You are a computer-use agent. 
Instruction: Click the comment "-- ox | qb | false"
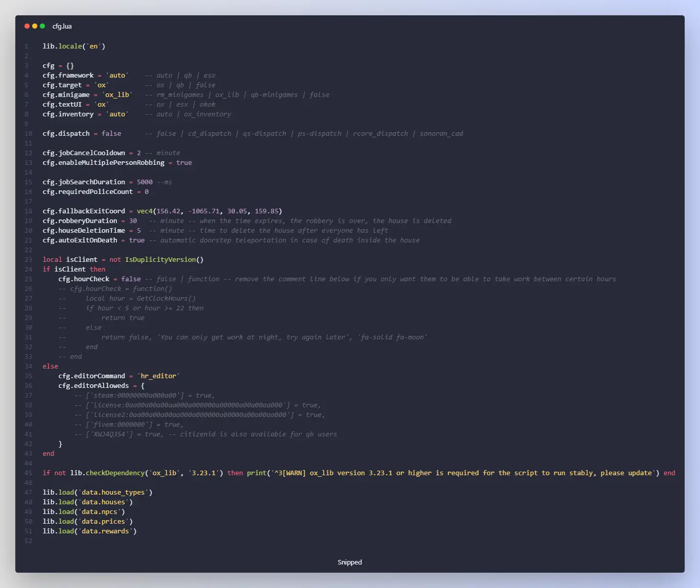[x=180, y=85]
